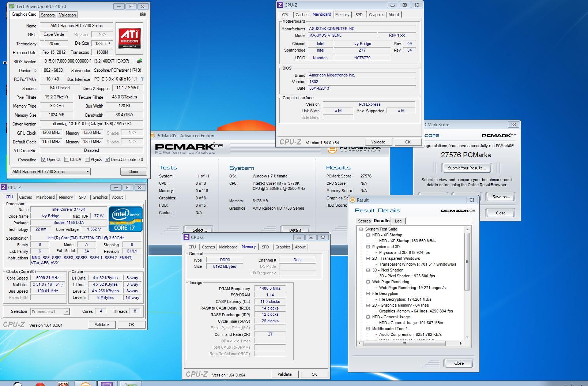Click the CPU-Z processor window title icon

point(4,187)
